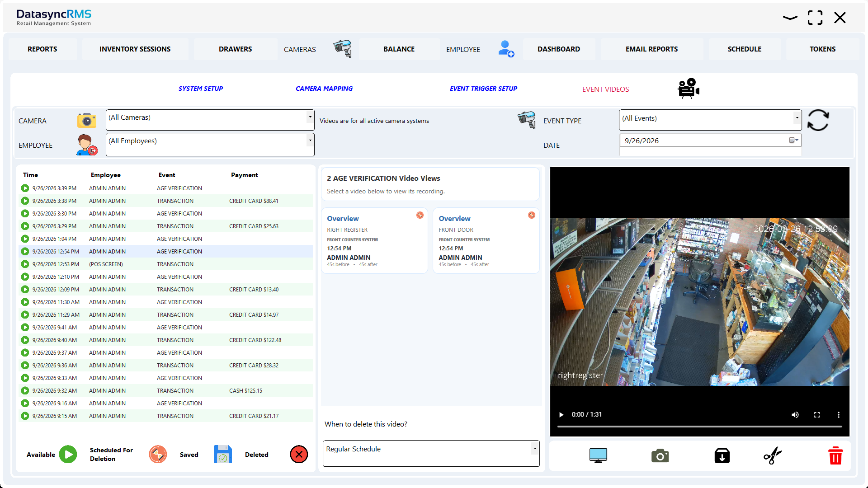Open the video player more options menu
This screenshot has width=868, height=488.
click(x=839, y=415)
